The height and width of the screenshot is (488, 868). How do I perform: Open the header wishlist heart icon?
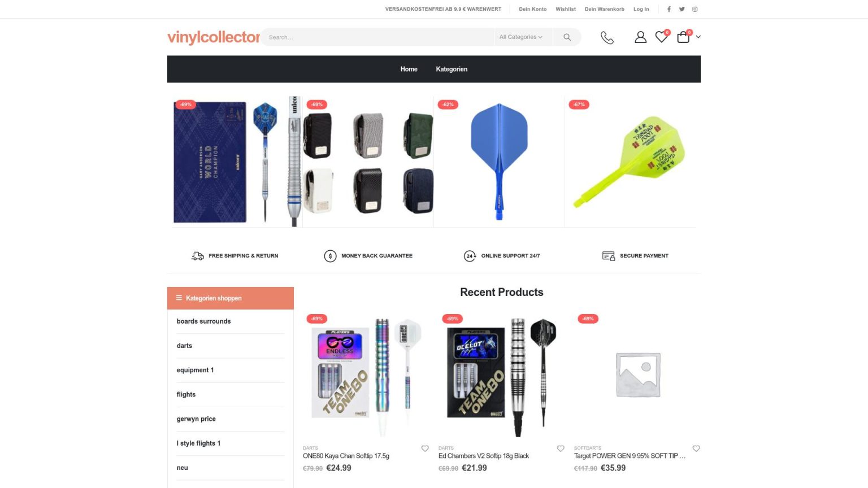click(661, 37)
